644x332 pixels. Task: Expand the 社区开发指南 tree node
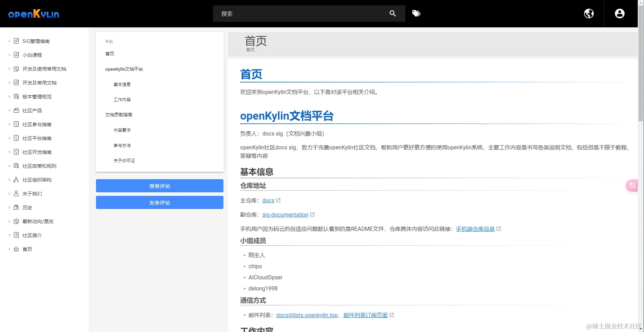coord(9,152)
